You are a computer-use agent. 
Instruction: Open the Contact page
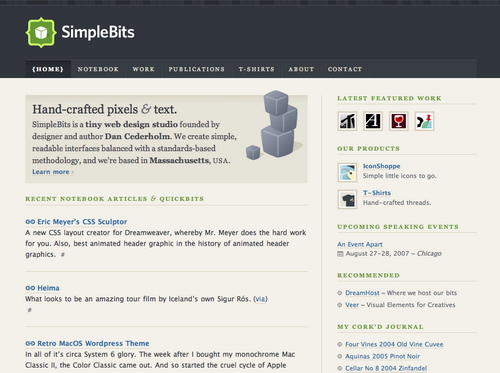tap(345, 69)
